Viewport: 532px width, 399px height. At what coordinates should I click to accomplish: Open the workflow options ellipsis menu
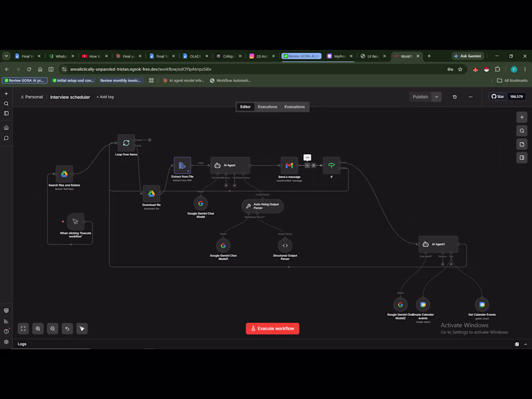[471, 97]
